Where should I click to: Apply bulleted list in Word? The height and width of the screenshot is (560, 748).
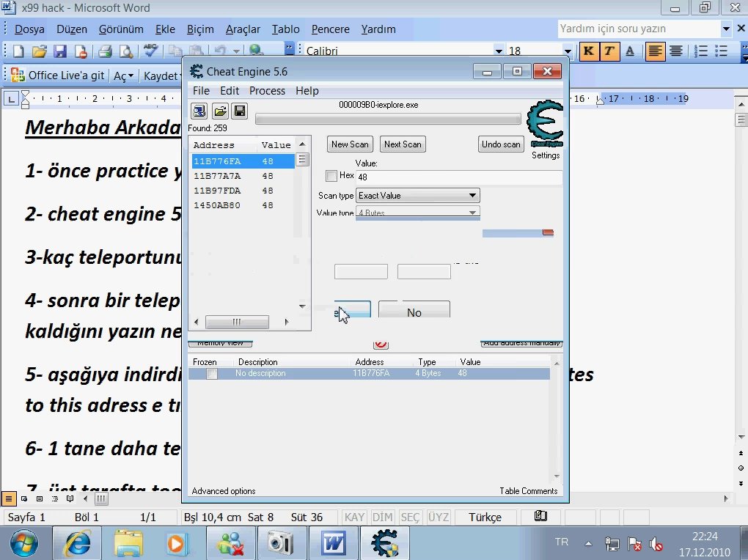722,51
